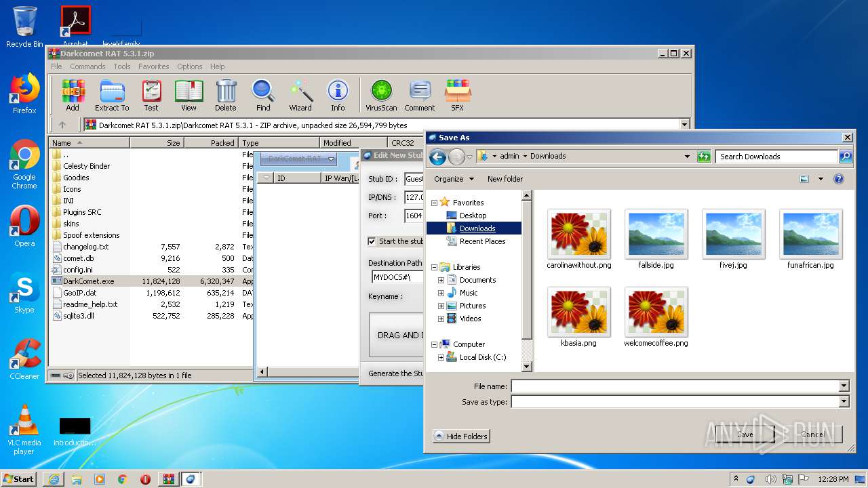The width and height of the screenshot is (868, 488).
Task: Open the WinRAR address path dropdown
Action: tap(684, 125)
